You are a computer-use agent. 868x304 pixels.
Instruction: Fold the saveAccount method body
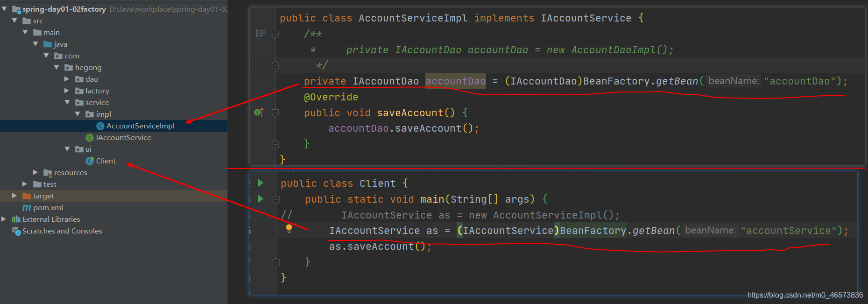tap(275, 113)
